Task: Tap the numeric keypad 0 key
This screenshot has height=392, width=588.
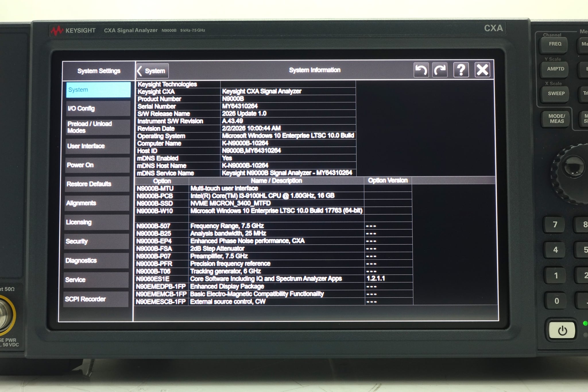Action: click(556, 301)
